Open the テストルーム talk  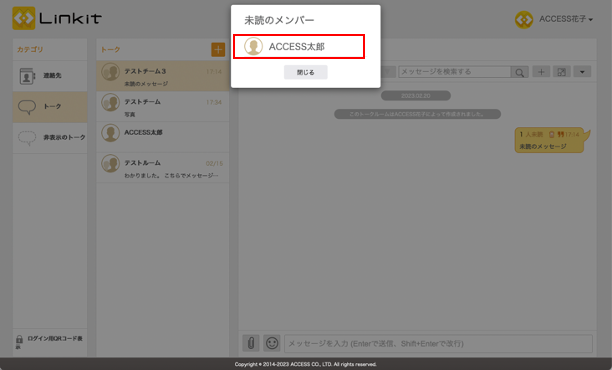point(162,167)
